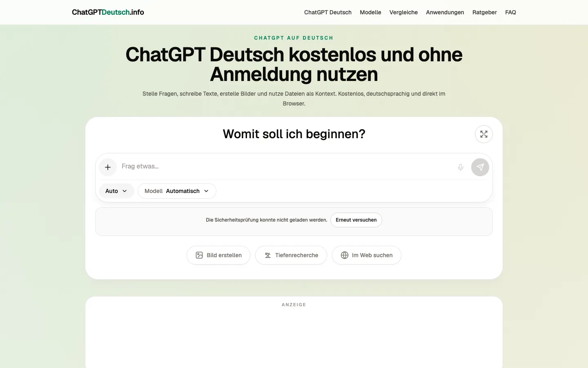This screenshot has height=368, width=588.
Task: Activate the microphone voice input icon
Action: (x=461, y=167)
